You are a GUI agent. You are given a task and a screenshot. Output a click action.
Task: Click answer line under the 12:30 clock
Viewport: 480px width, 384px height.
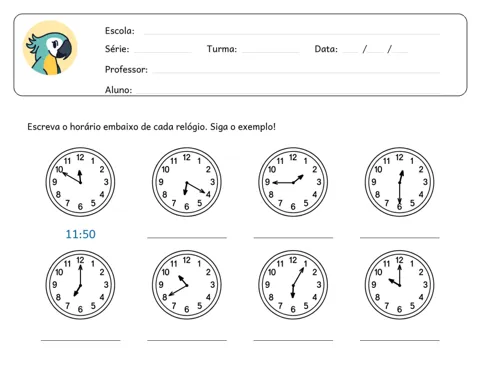[400, 238]
